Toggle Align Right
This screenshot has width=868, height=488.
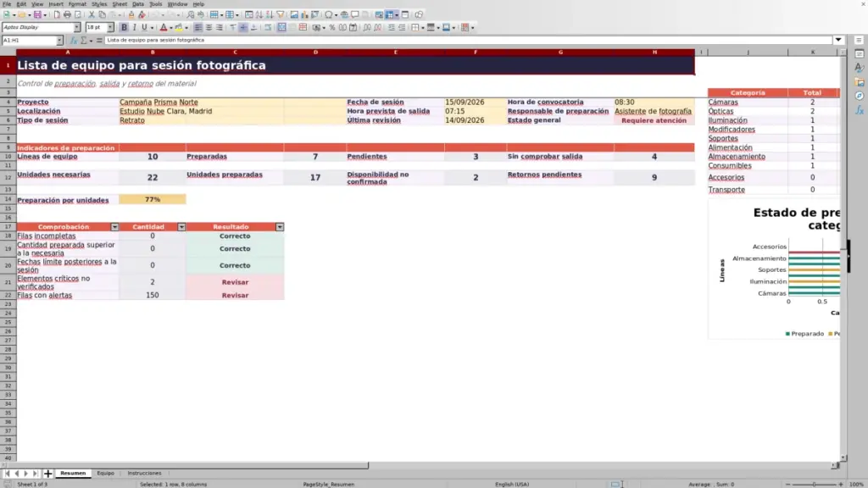tap(220, 28)
